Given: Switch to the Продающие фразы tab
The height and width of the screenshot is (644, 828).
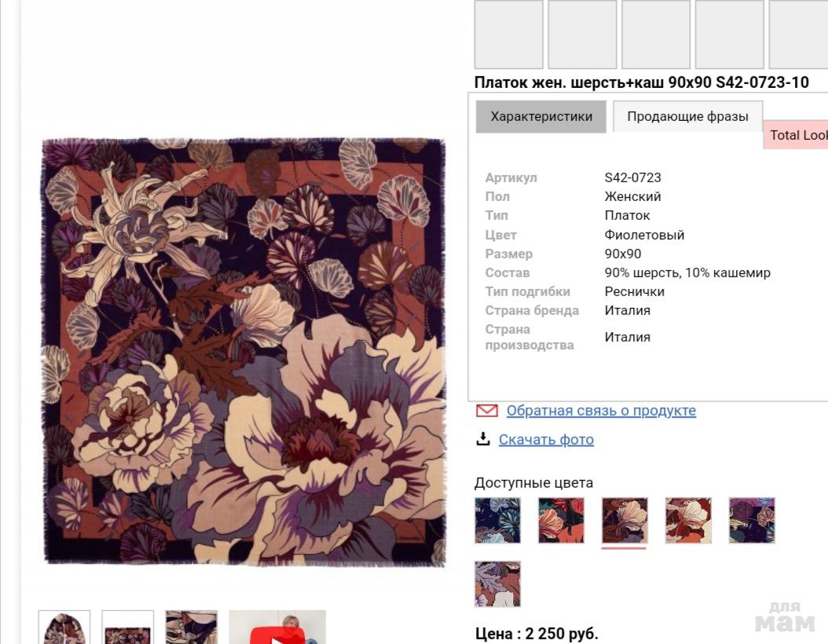Looking at the screenshot, I should coord(687,117).
